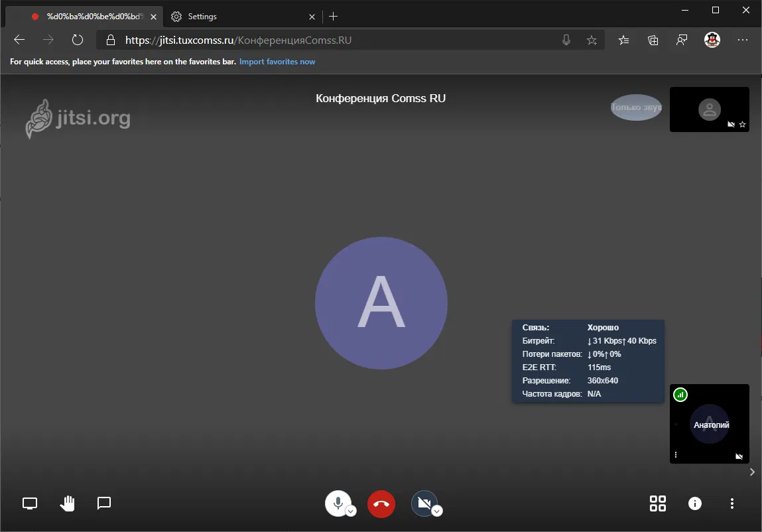This screenshot has width=762, height=532.
Task: Expand the microphone options chevron
Action: 351,511
